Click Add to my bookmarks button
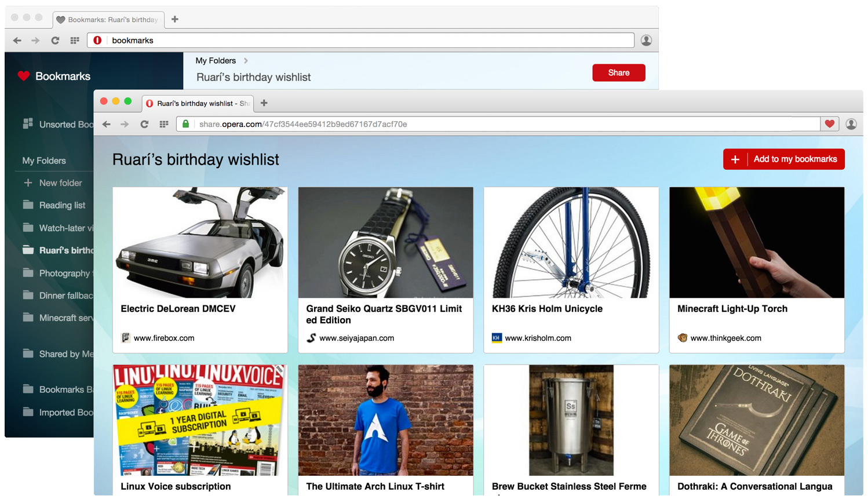 point(783,159)
